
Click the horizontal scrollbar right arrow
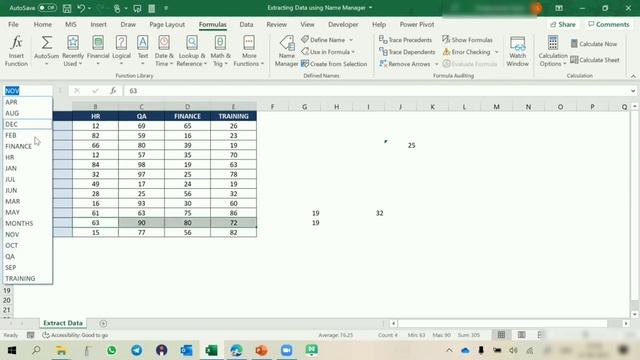(626, 323)
